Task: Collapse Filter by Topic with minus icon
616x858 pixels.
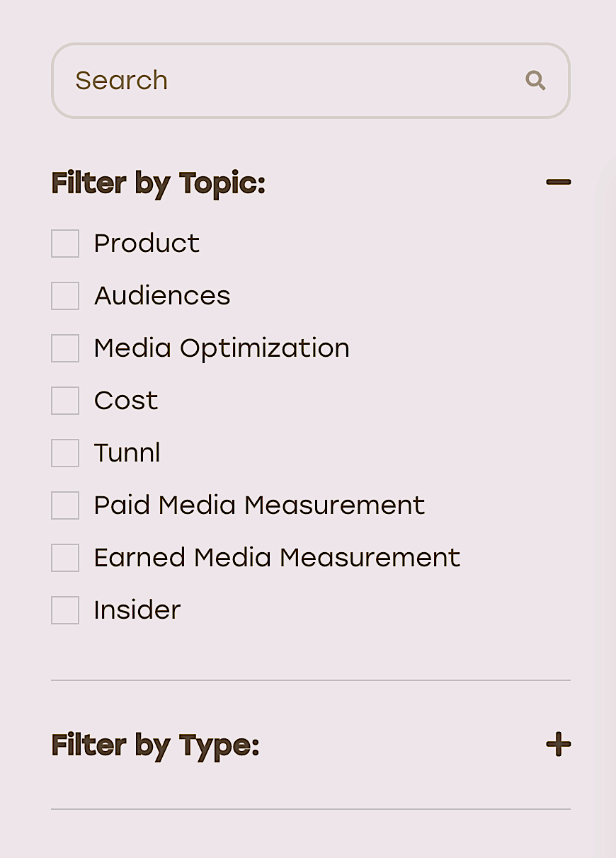Action: click(x=558, y=183)
